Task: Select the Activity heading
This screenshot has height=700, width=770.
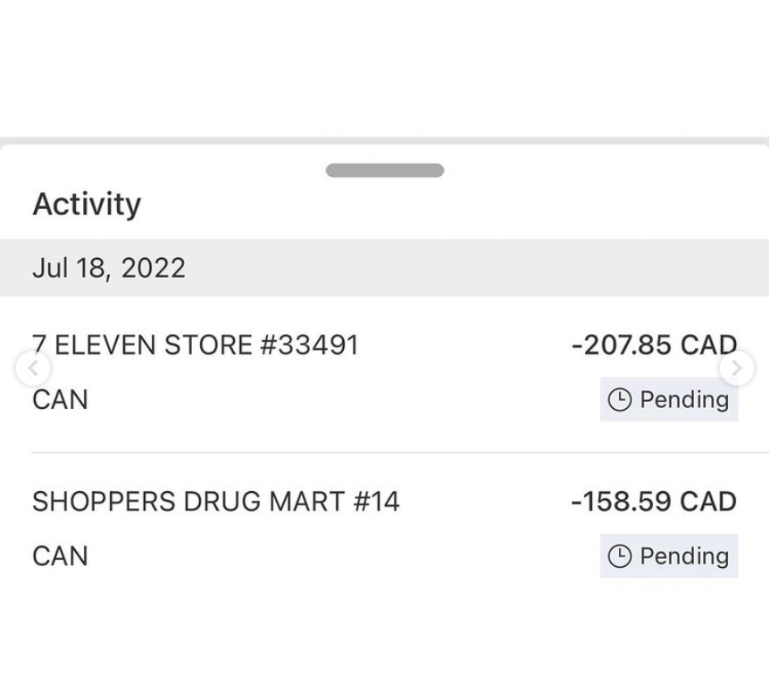Action: point(87,204)
